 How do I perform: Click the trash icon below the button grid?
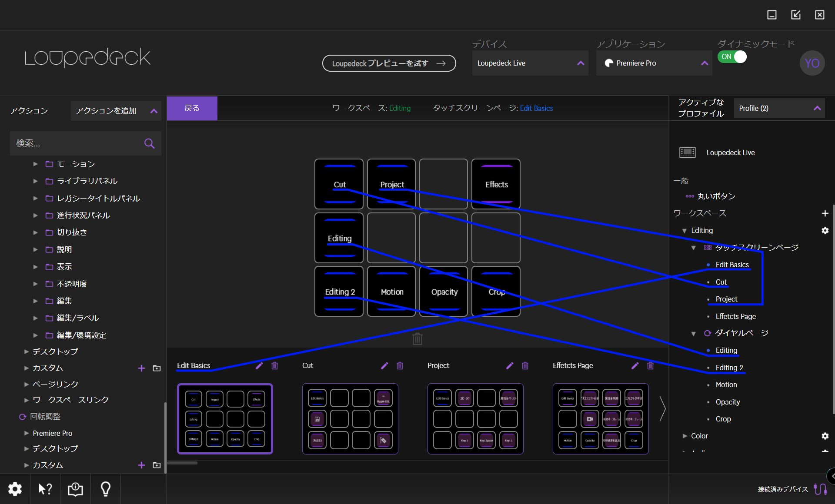(x=417, y=338)
